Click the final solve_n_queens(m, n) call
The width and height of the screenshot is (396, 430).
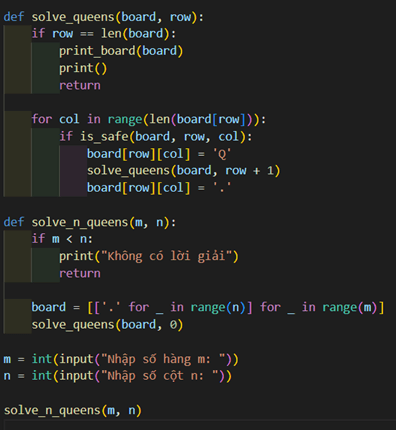[x=73, y=410]
